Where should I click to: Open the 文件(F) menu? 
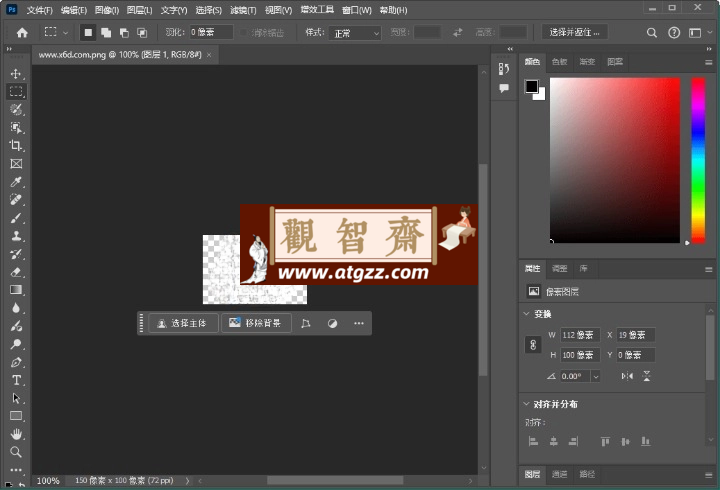pyautogui.click(x=39, y=10)
